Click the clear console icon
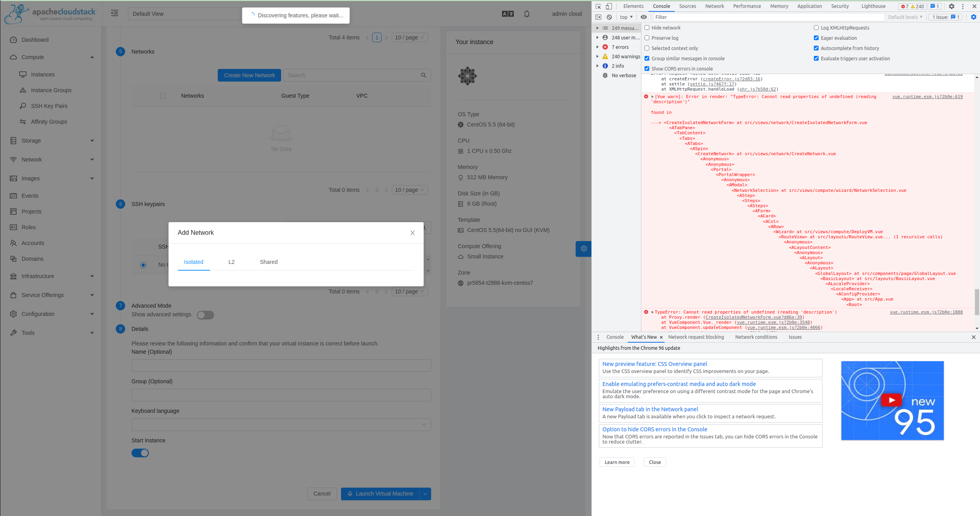The image size is (980, 516). [x=609, y=17]
